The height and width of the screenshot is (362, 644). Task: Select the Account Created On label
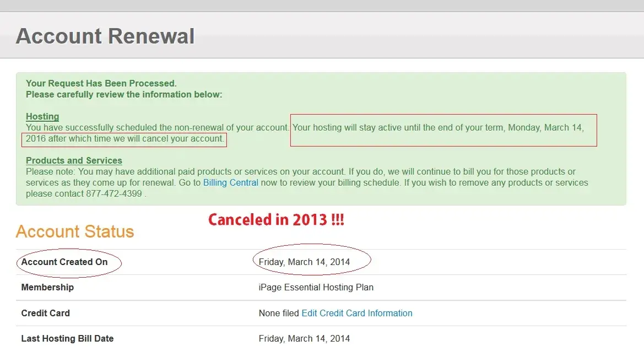click(x=64, y=262)
